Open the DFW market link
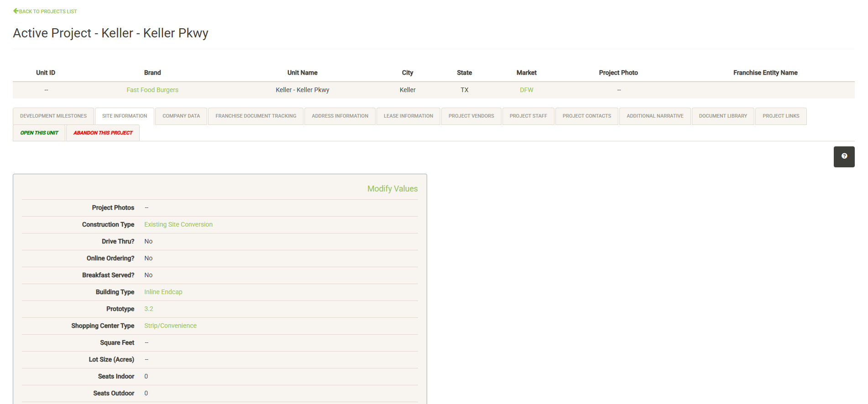Screen dimensions: 868x404 [x=527, y=90]
